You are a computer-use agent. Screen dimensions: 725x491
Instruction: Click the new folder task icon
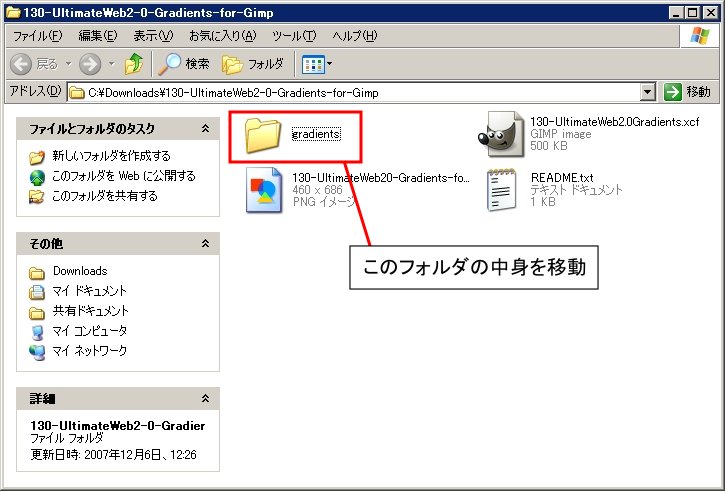[x=37, y=157]
